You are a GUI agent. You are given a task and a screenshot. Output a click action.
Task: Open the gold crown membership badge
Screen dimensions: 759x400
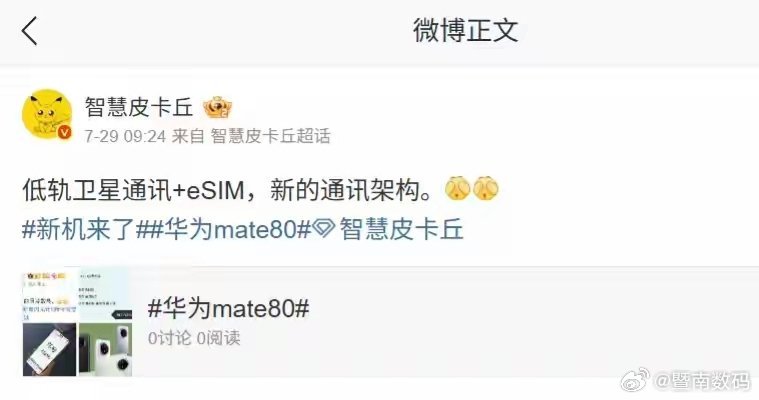pyautogui.click(x=217, y=107)
